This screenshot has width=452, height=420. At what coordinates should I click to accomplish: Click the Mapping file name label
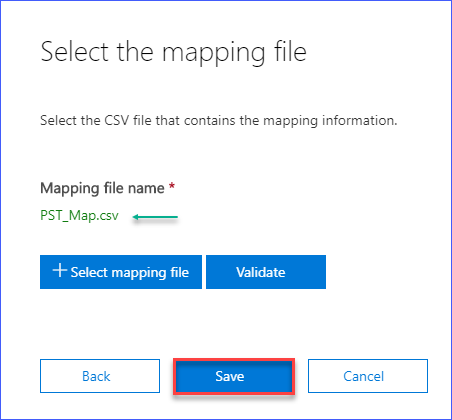tap(102, 188)
